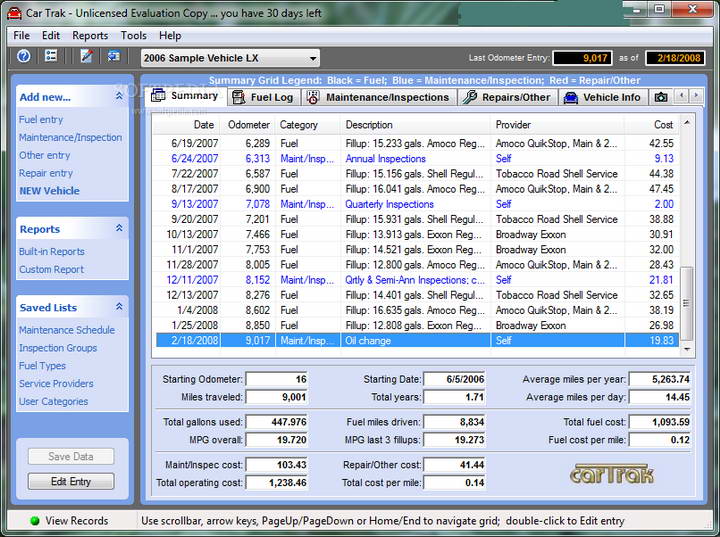Image resolution: width=720 pixels, height=537 pixels.
Task: Click the grid scrollbar up arrow
Action: tap(687, 122)
